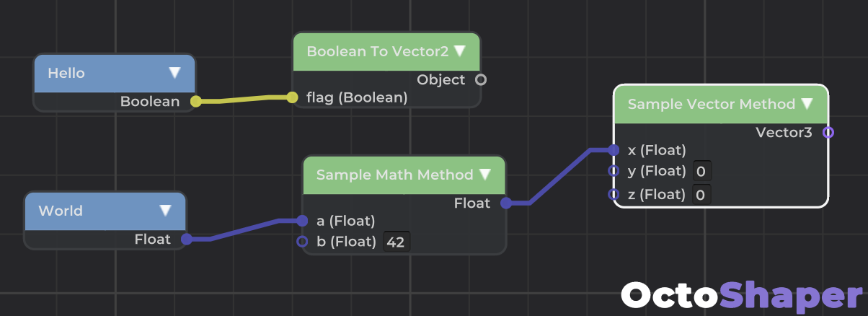Image resolution: width=868 pixels, height=316 pixels.
Task: Click the y (Float) input port
Action: 614,171
